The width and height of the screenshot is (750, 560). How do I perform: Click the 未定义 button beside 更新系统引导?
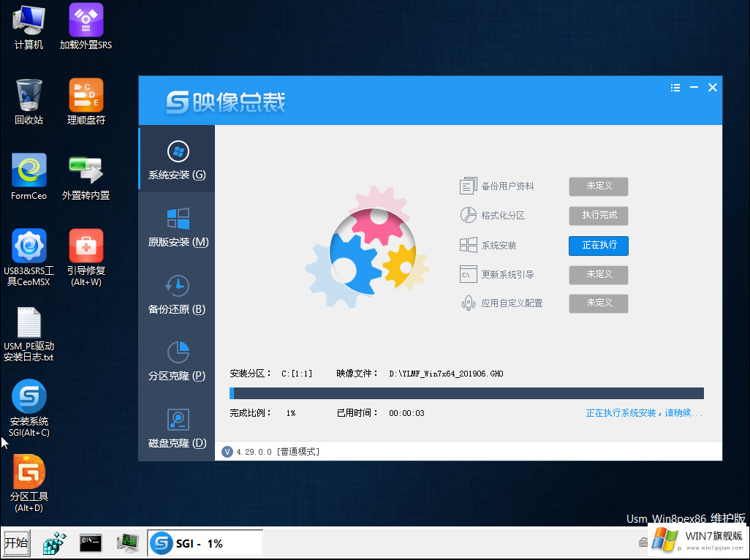598,274
